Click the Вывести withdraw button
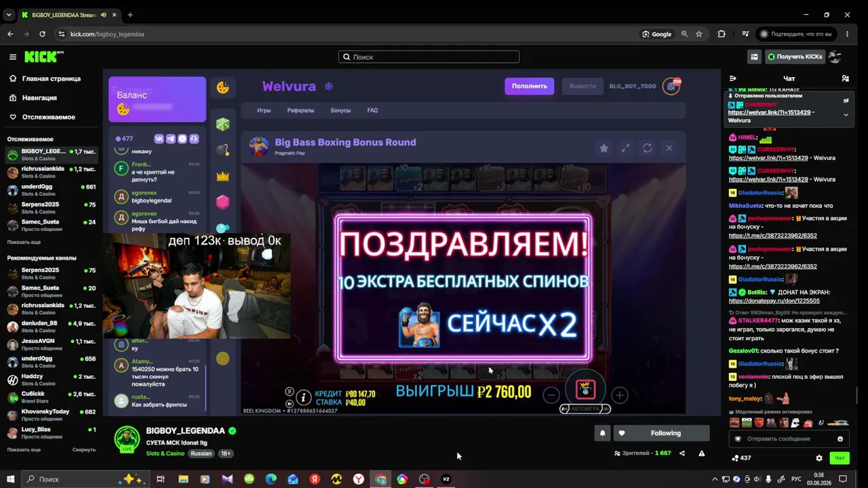Screen dimensions: 868x488 point(583,86)
